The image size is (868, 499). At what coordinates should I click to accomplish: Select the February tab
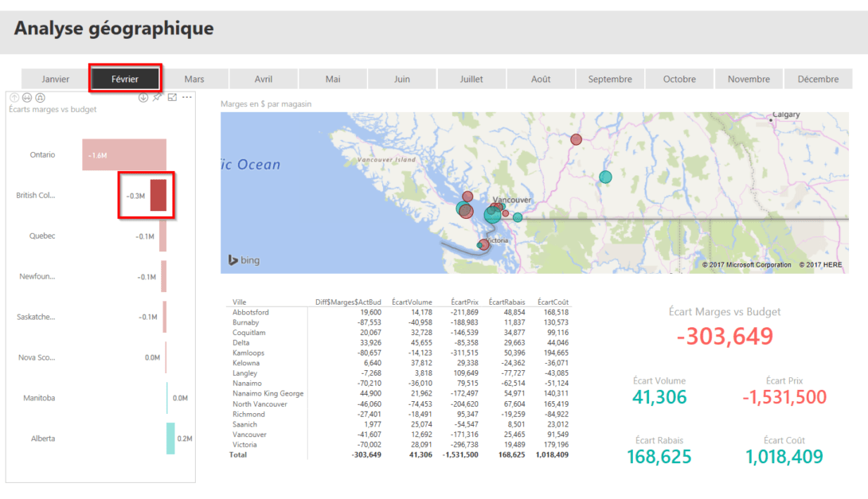tap(124, 79)
